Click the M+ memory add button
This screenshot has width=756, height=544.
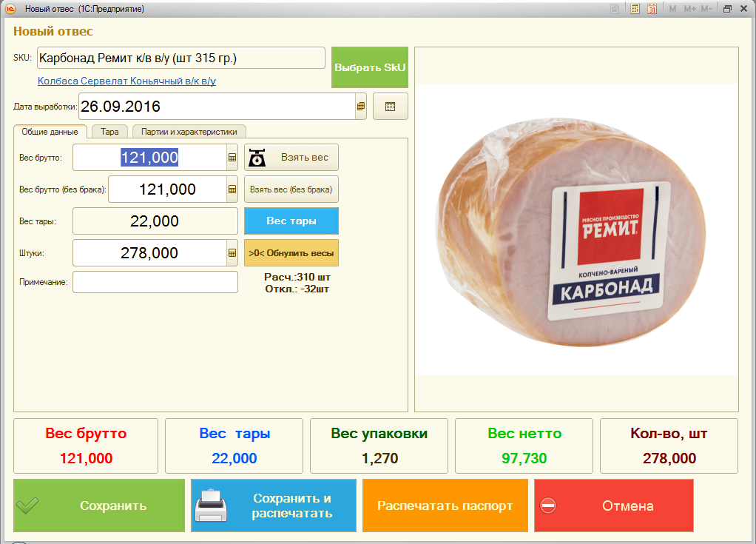point(690,9)
